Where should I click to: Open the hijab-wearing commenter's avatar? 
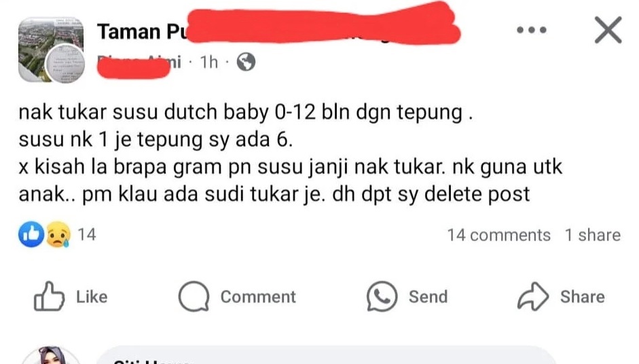click(51, 355)
